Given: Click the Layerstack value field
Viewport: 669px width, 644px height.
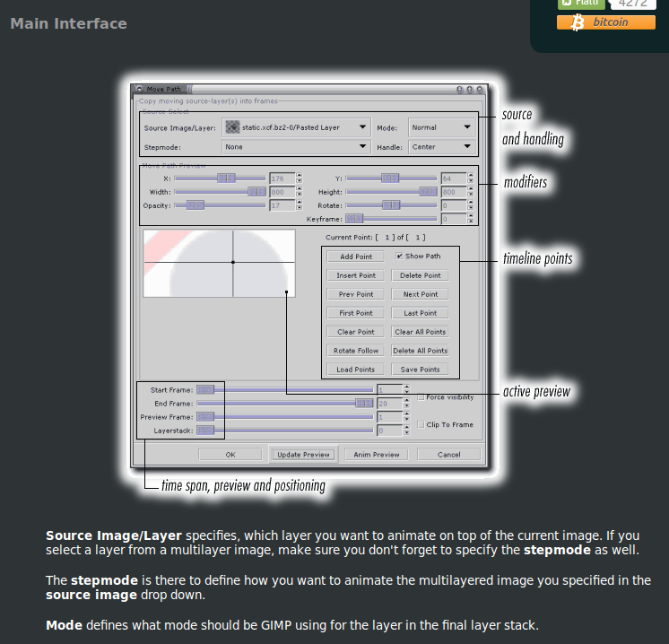Looking at the screenshot, I should (389, 431).
